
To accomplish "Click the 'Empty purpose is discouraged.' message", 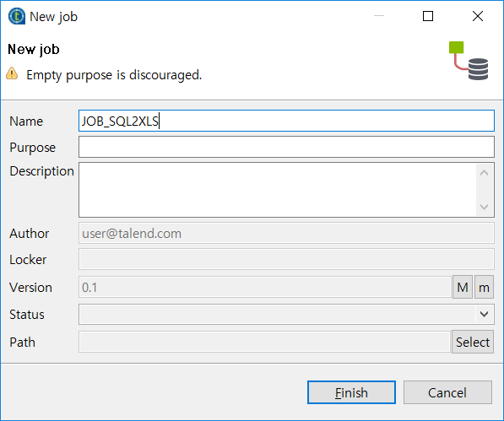I will tap(114, 75).
